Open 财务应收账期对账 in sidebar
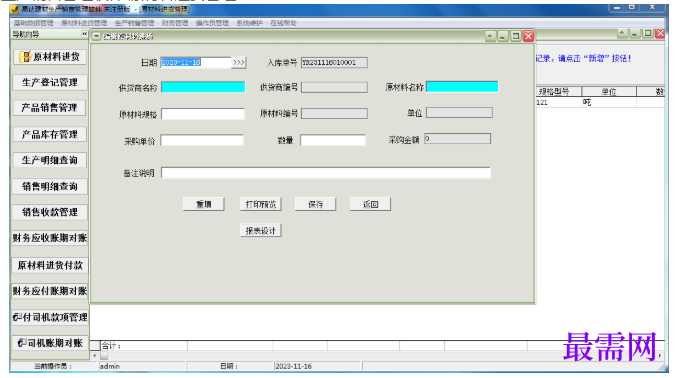The height and width of the screenshot is (378, 675). click(50, 238)
